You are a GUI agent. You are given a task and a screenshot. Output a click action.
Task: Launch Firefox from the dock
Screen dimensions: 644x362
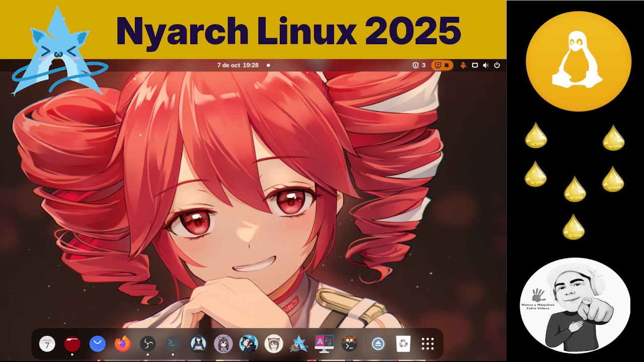pos(122,344)
